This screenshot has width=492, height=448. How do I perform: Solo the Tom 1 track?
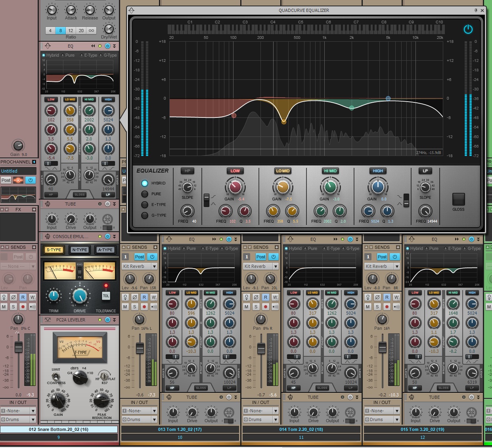135,307
